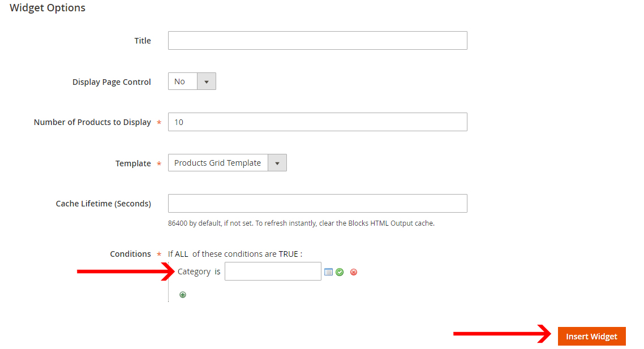The width and height of the screenshot is (644, 349).
Task: Confirm the category value via green circle icon
Action: 340,272
